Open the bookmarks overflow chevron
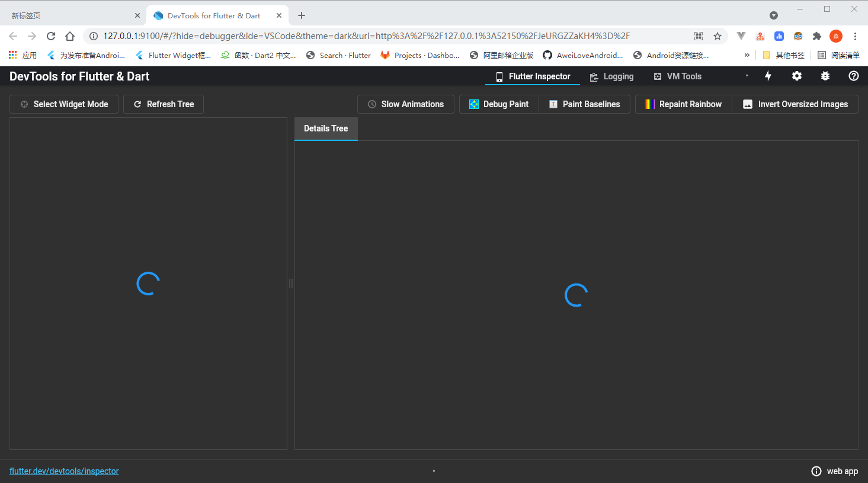 tap(747, 54)
